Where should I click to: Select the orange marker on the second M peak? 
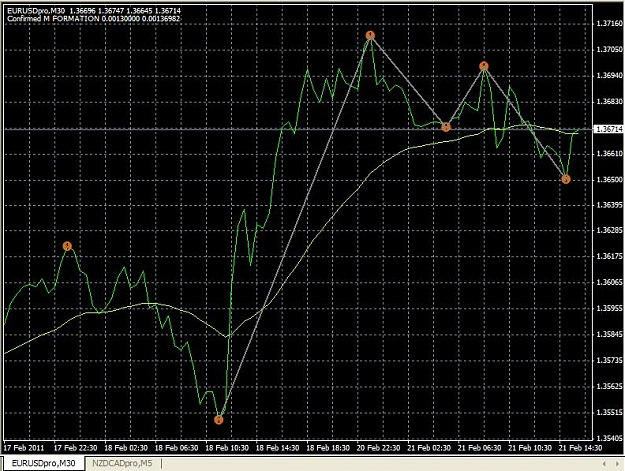click(483, 66)
